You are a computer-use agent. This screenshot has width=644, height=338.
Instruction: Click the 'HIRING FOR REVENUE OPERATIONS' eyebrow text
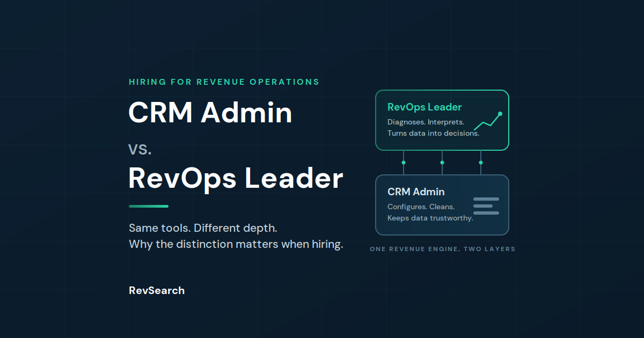[224, 82]
